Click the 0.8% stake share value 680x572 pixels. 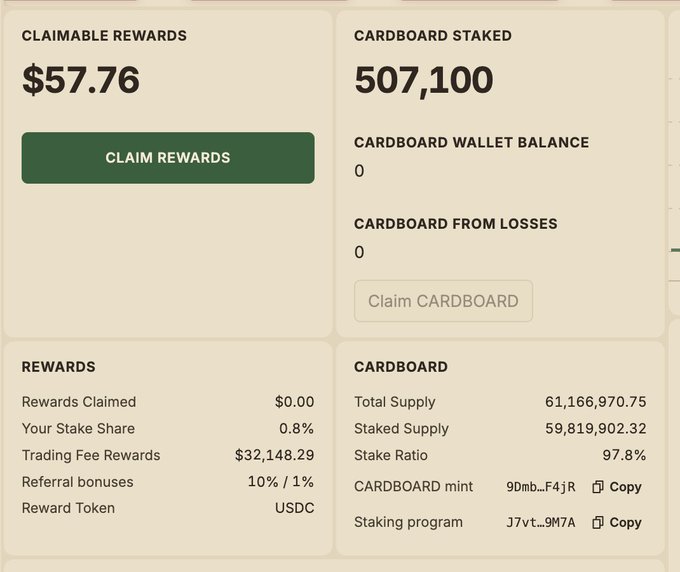click(x=296, y=428)
